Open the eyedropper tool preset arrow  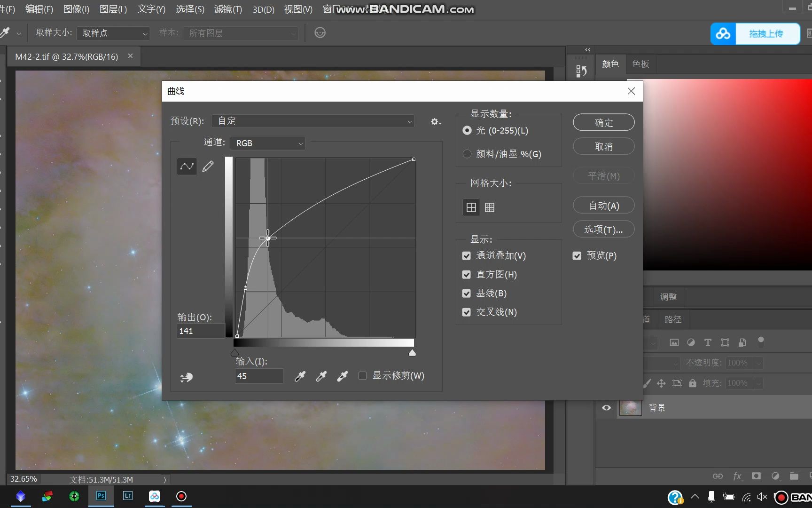point(19,33)
